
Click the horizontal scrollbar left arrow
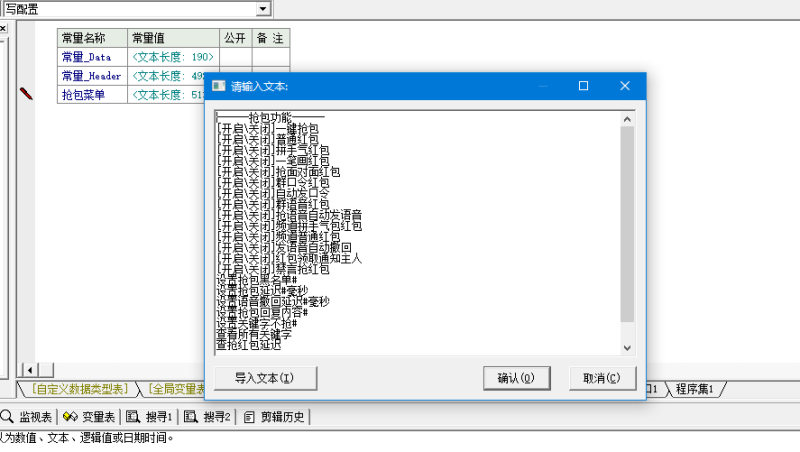click(30, 370)
